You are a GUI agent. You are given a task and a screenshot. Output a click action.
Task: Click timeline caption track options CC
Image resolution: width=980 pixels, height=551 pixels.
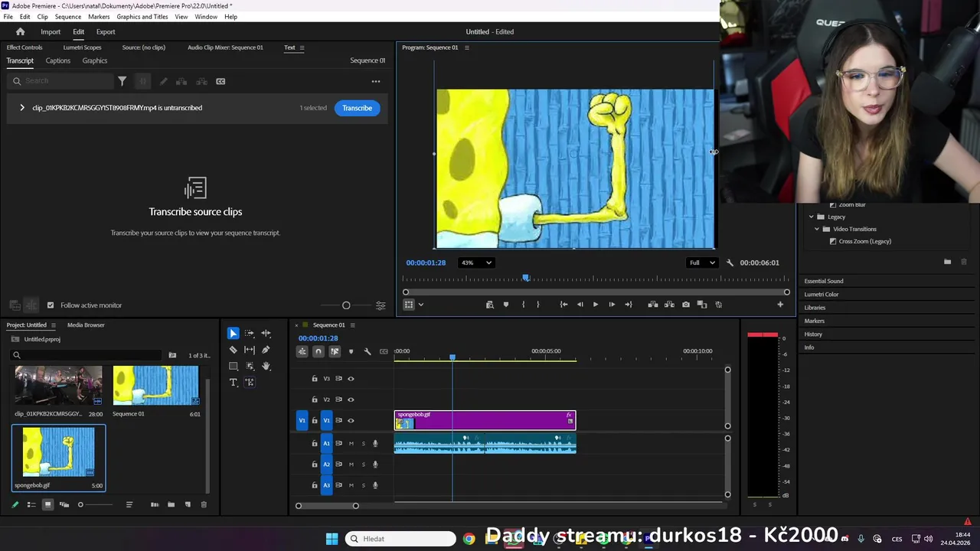coord(384,351)
